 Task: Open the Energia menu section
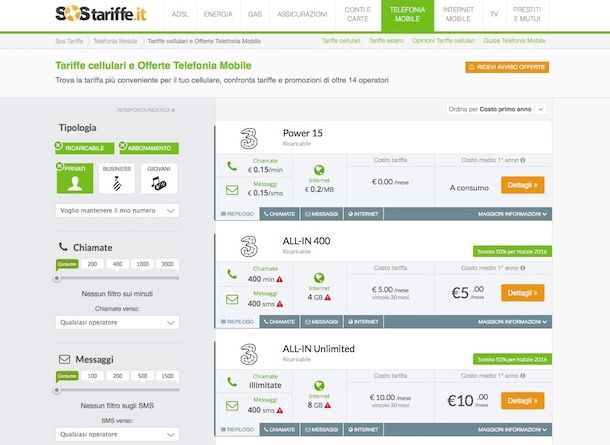(218, 14)
